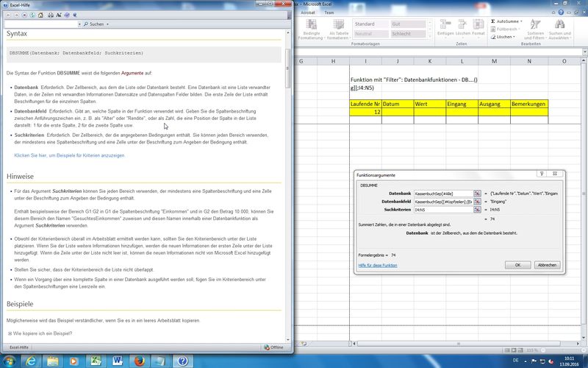This screenshot has width=588, height=368.
Task: Click the range selector icon beside Datenbank field
Action: [476, 193]
